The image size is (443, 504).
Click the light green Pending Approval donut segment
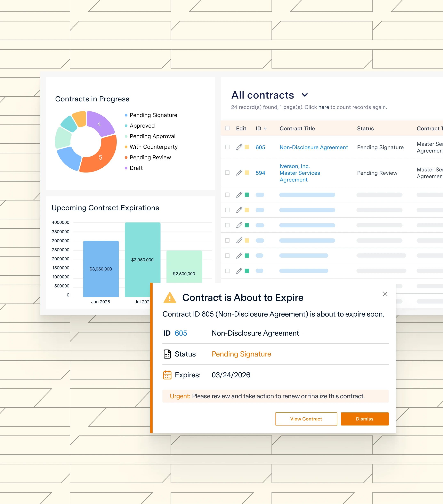[x=63, y=138]
